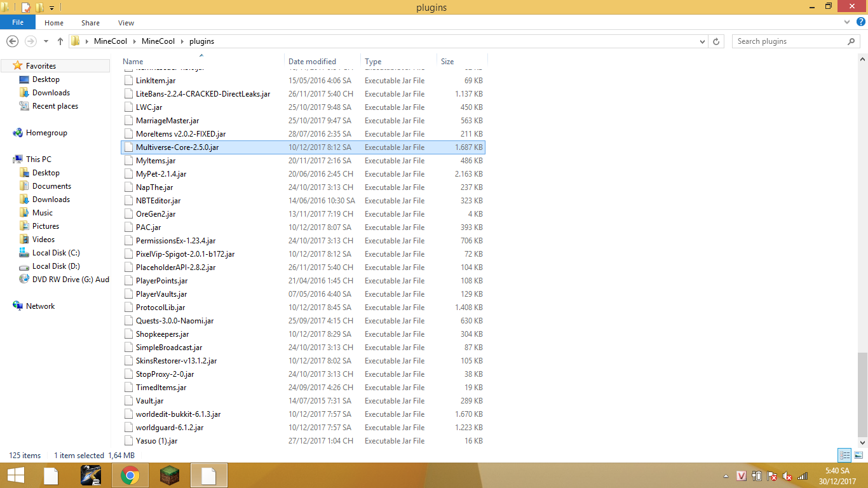The width and height of the screenshot is (868, 488).
Task: Open the address bar history dropdown
Action: 702,41
